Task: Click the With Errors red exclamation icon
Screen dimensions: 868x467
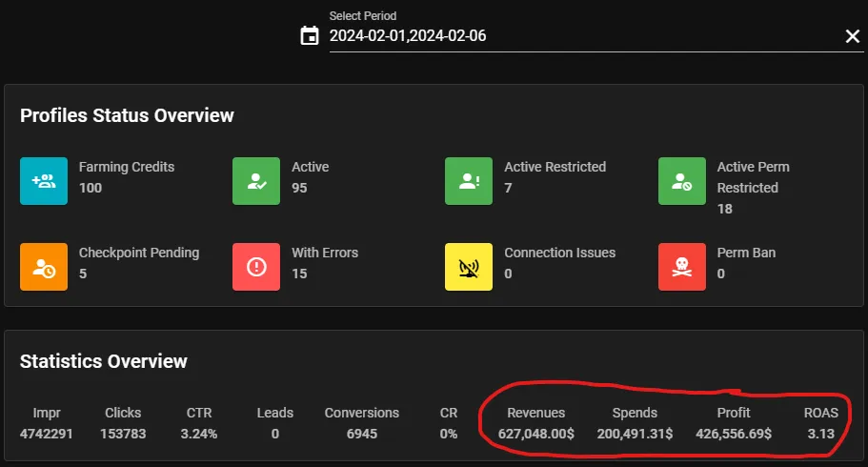Action: click(x=256, y=267)
